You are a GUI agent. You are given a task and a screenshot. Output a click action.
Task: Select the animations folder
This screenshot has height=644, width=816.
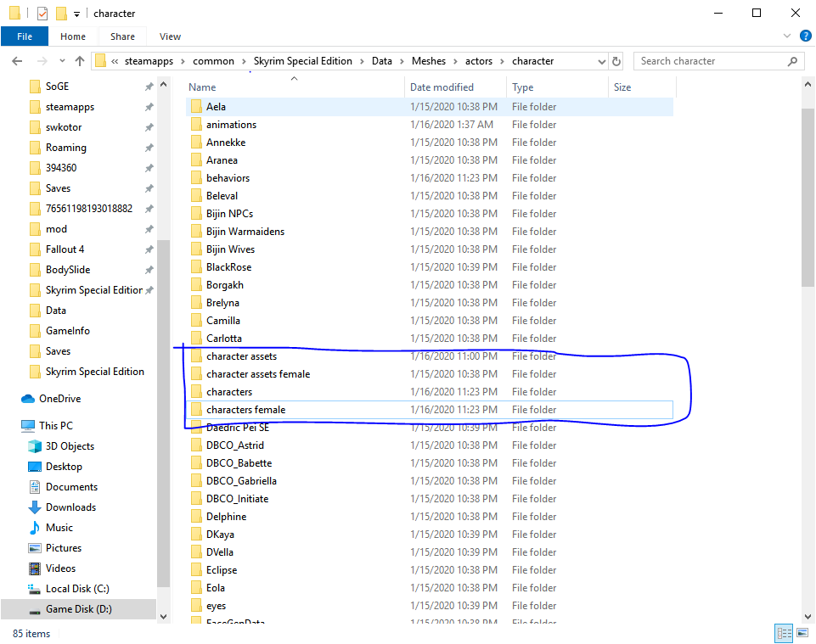coord(430,125)
